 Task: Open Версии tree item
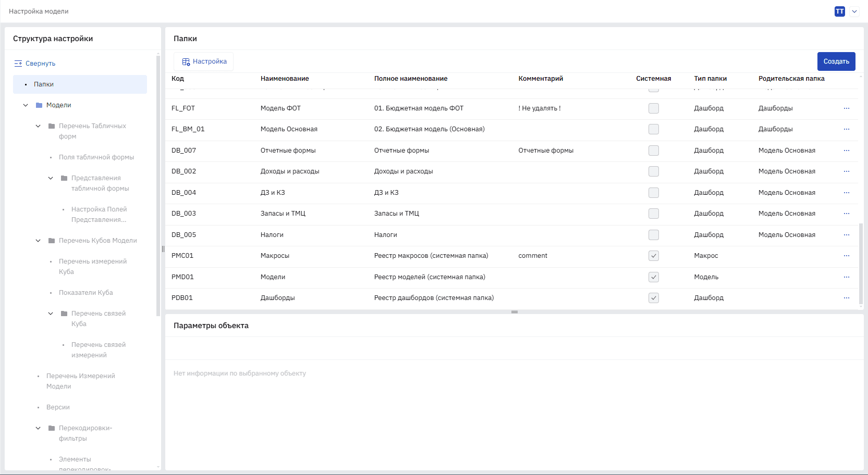(x=58, y=407)
